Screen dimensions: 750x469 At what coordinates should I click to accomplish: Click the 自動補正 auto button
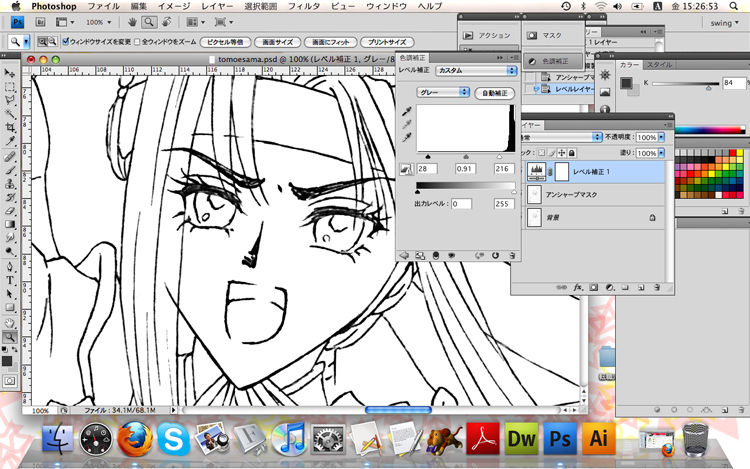coord(495,93)
